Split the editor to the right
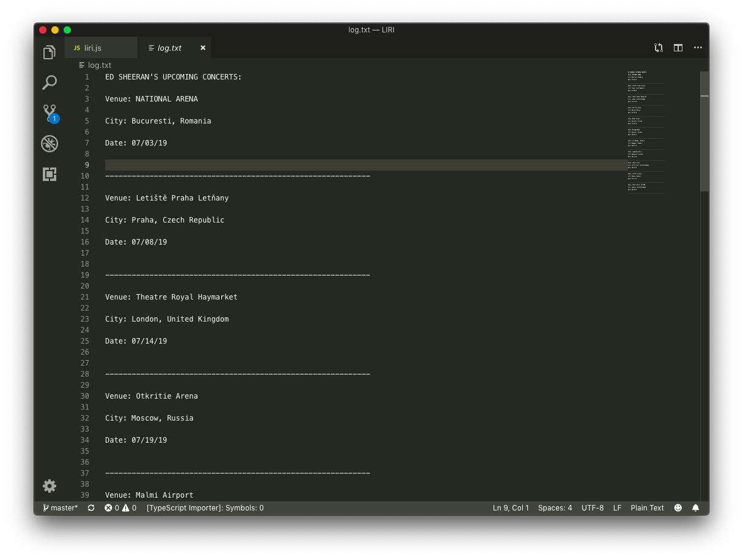Screen dimensions: 743x560 [x=678, y=48]
